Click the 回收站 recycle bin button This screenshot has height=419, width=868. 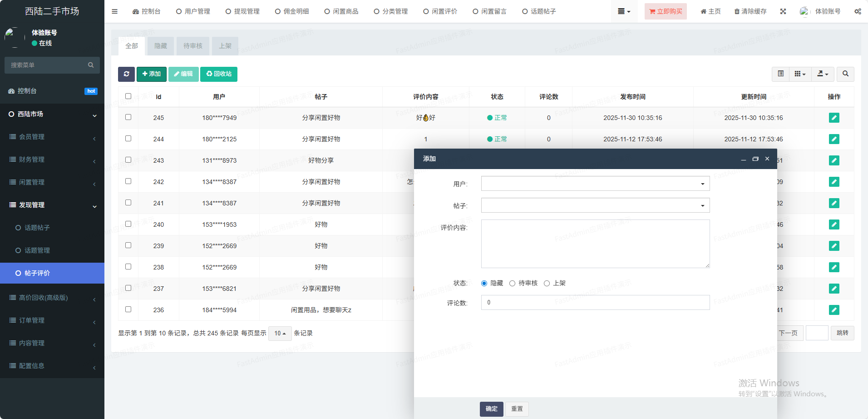pyautogui.click(x=219, y=74)
